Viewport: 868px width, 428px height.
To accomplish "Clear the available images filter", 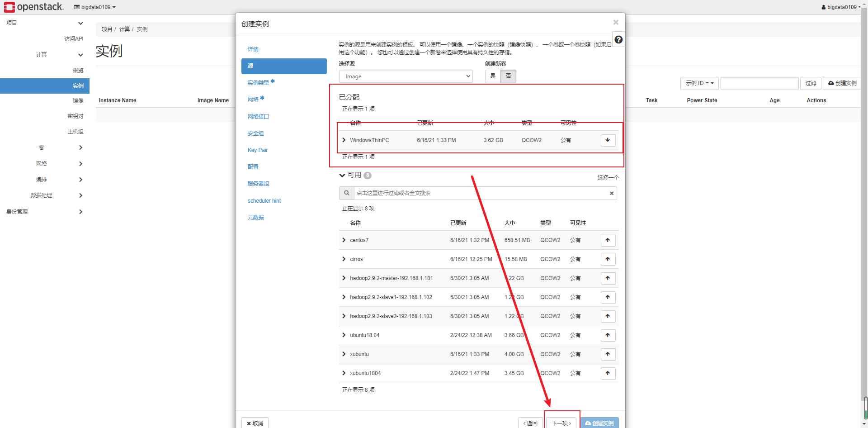I will click(x=612, y=193).
